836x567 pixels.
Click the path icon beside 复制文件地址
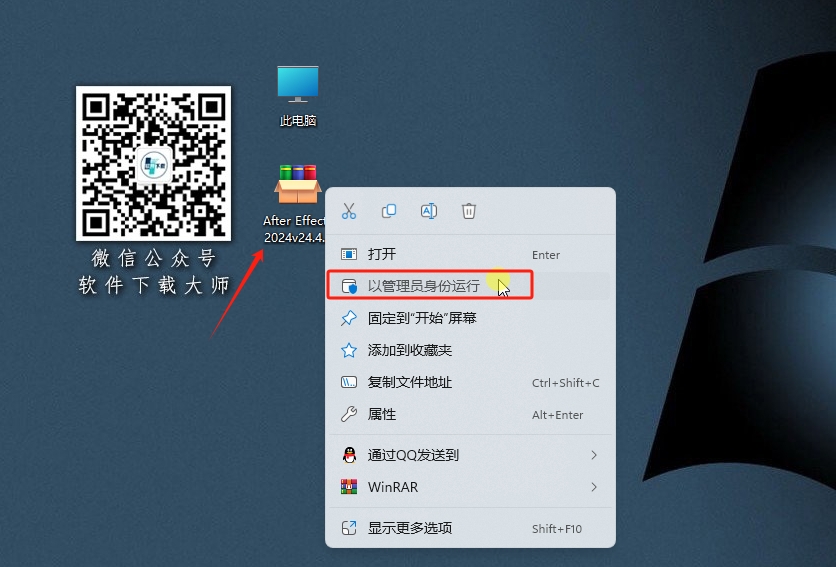(349, 382)
